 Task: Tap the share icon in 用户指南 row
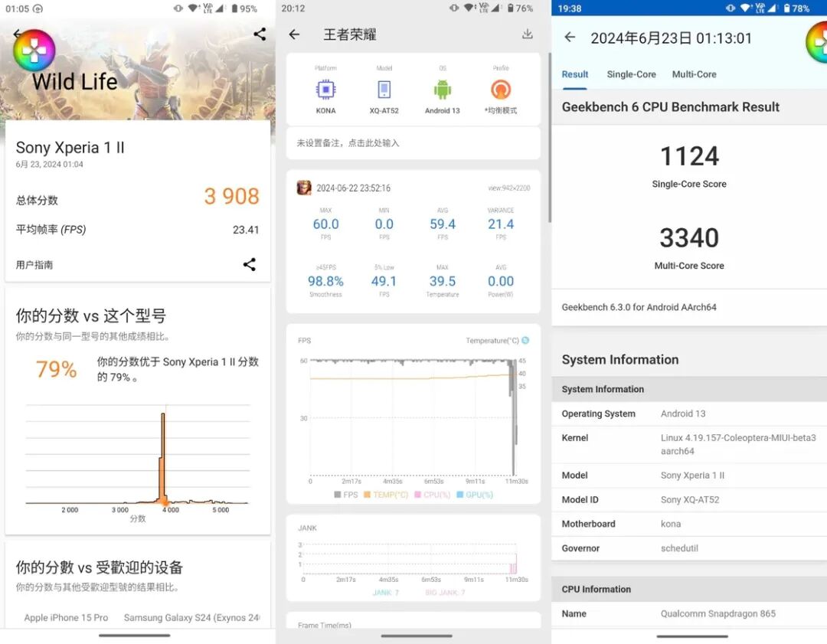(250, 264)
